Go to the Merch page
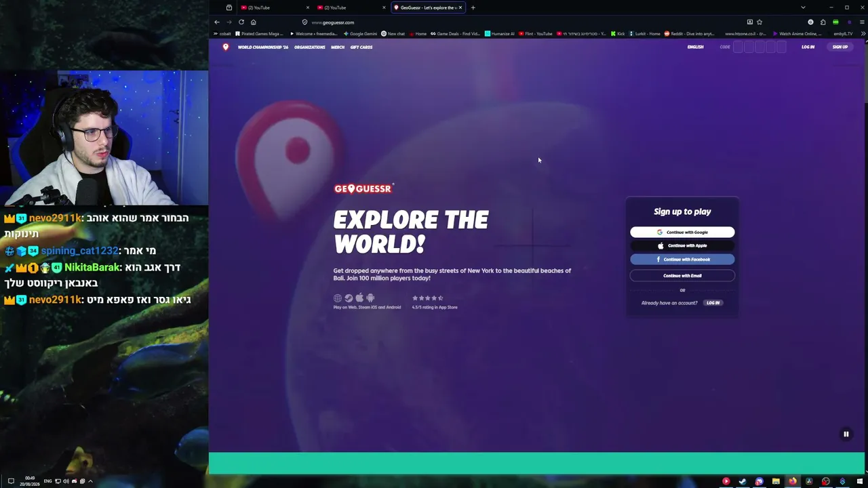Viewport: 868px width, 488px height. [x=338, y=47]
